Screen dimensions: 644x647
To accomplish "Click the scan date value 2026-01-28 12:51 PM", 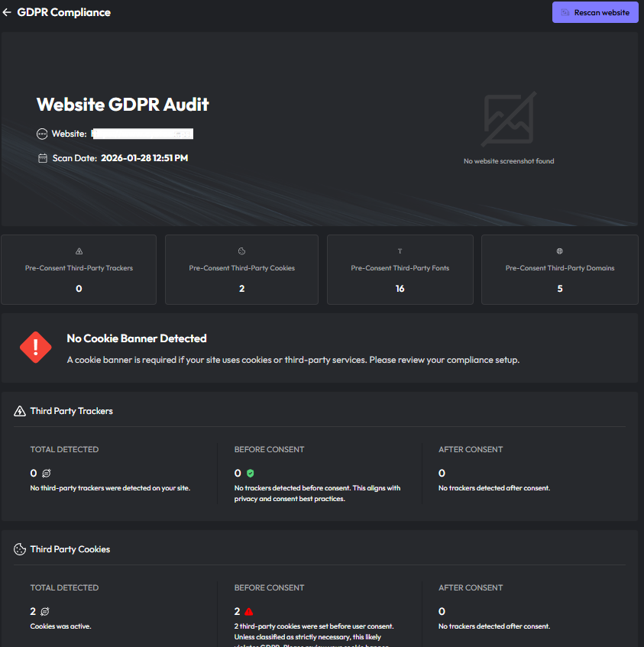I will pyautogui.click(x=144, y=158).
